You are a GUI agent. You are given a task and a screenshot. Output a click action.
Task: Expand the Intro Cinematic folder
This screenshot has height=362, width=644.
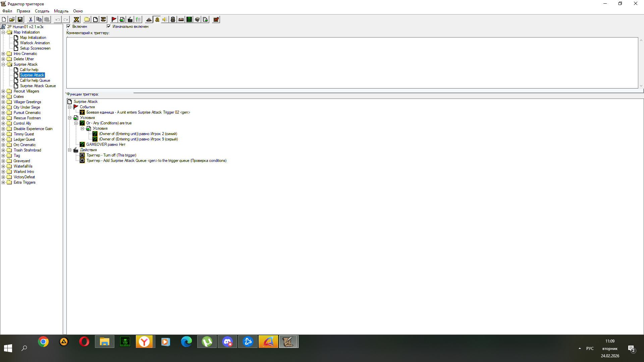point(3,54)
